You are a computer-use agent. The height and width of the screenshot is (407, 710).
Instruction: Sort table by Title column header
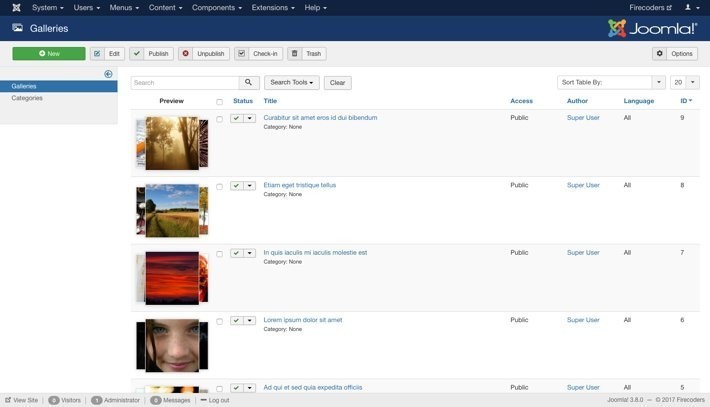(270, 101)
